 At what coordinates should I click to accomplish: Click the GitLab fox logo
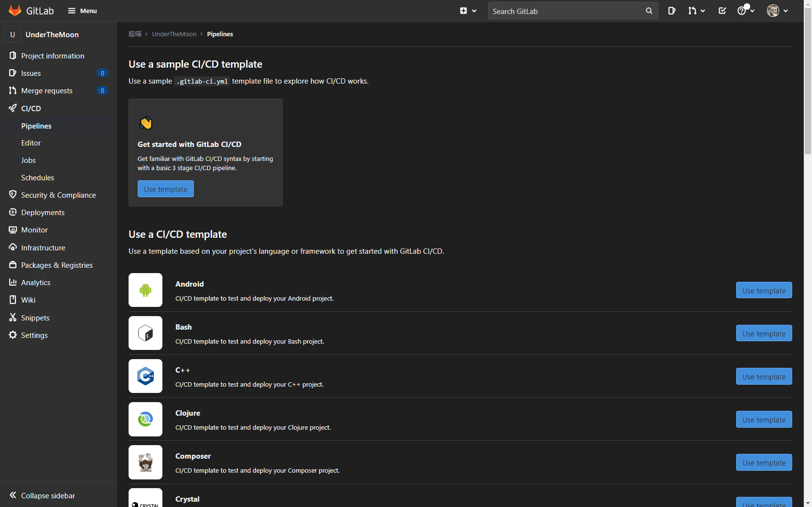14,10
